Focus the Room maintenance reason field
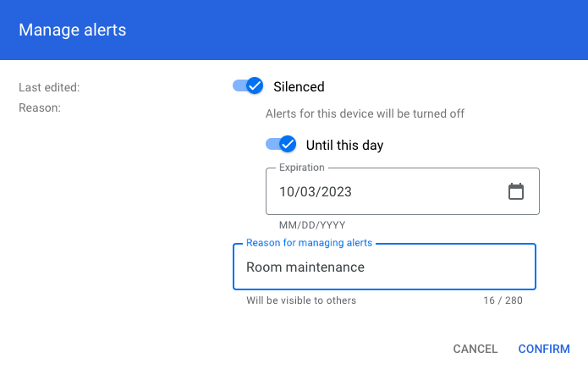The width and height of the screenshot is (588, 369). 384,267
